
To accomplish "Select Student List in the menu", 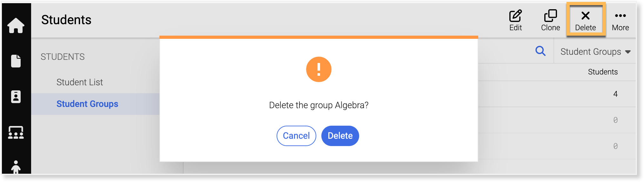I will tap(80, 82).
